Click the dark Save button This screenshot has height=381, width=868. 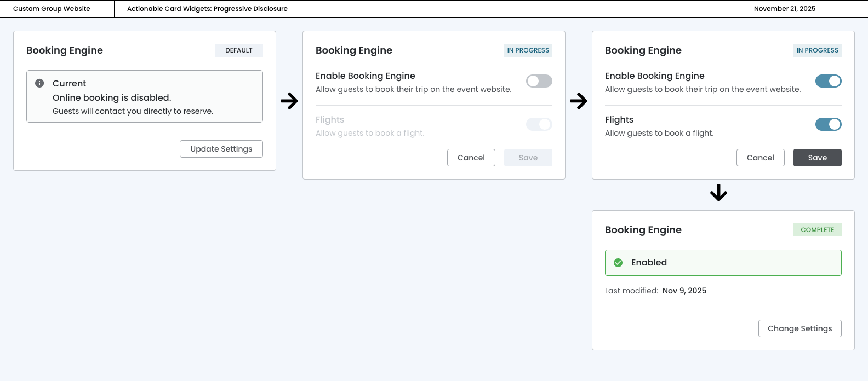click(x=817, y=158)
